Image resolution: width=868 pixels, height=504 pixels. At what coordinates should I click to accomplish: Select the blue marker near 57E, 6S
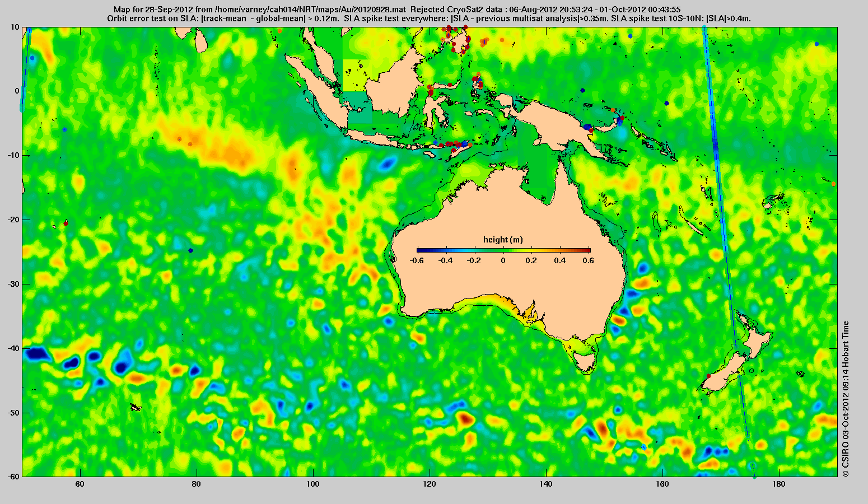[x=64, y=129]
